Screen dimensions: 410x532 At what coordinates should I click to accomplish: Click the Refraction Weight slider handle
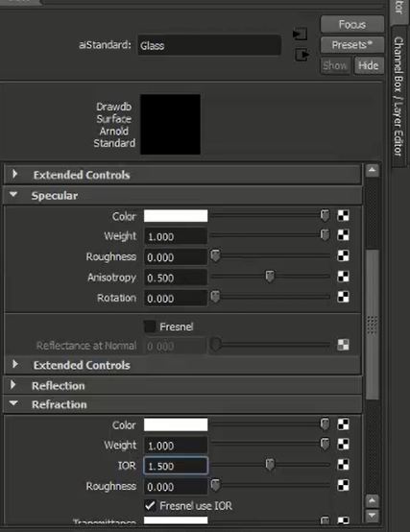(325, 444)
